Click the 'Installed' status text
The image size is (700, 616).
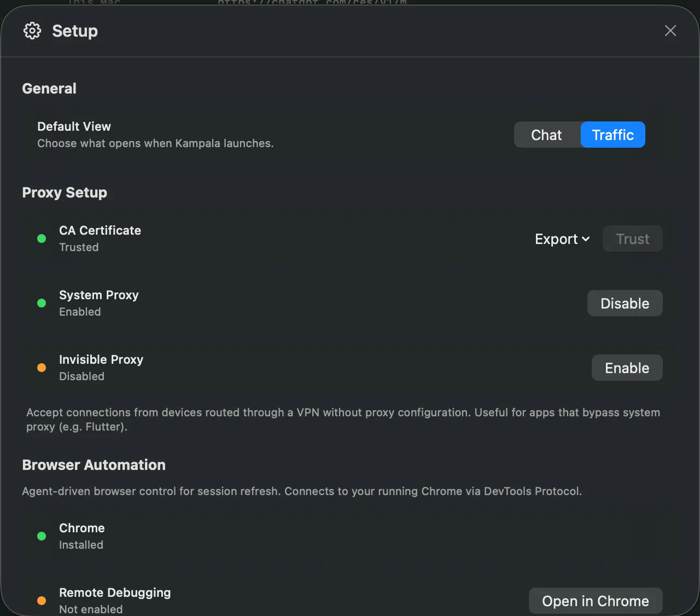(81, 545)
